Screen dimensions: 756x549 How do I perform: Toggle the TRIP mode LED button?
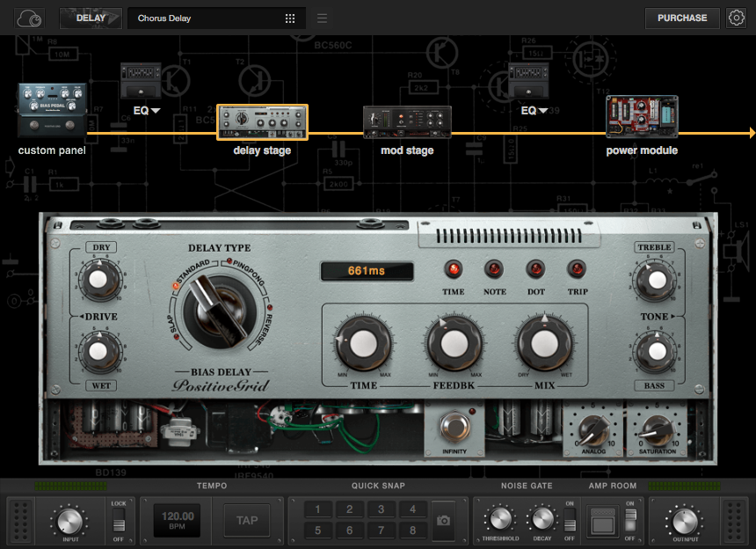click(578, 269)
